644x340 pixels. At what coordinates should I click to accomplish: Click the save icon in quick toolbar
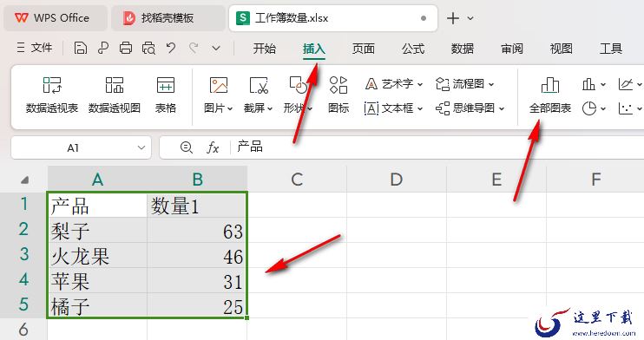81,49
